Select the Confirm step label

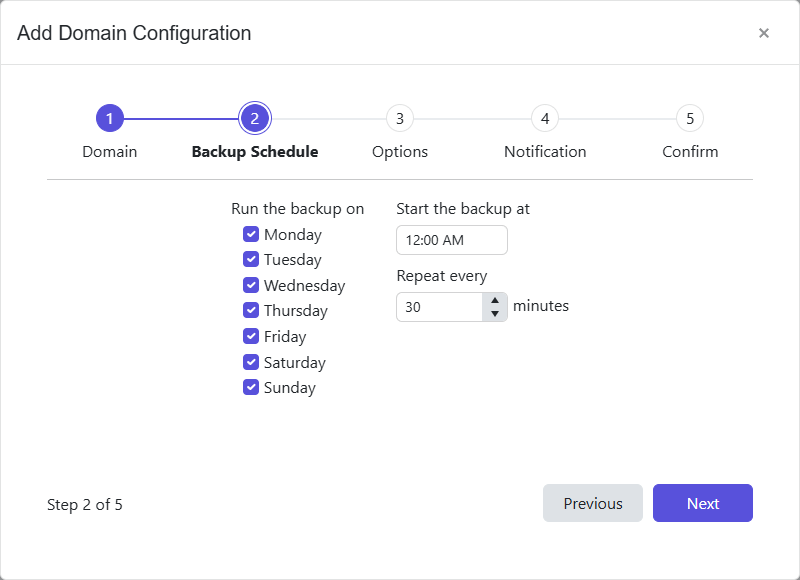(x=690, y=151)
